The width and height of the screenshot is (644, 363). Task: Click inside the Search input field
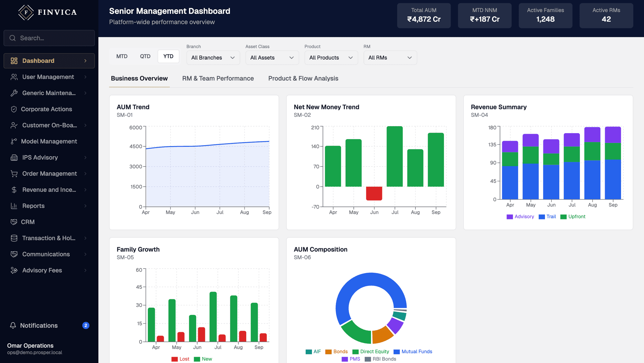coord(49,38)
